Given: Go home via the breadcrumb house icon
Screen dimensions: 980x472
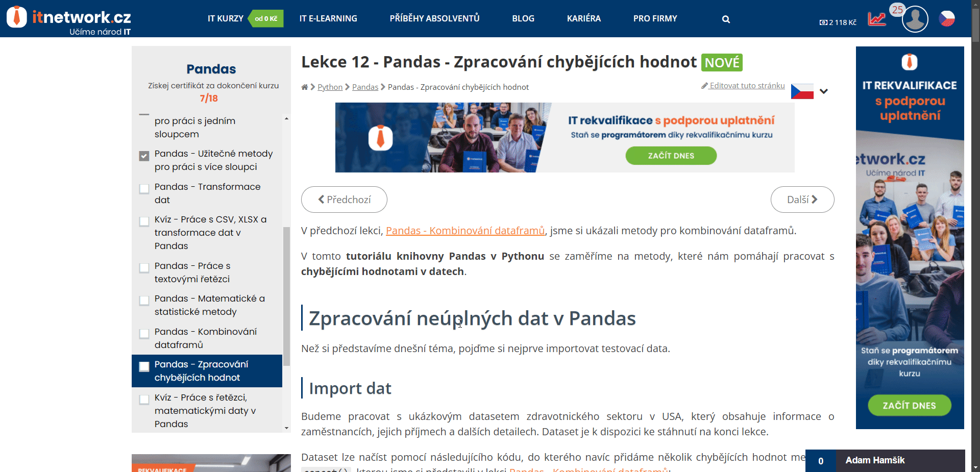Looking at the screenshot, I should pyautogui.click(x=304, y=87).
